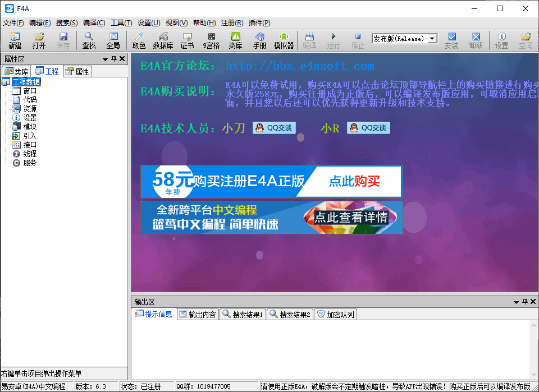
Task: Open the 帮助(H) menu
Action: (204, 23)
